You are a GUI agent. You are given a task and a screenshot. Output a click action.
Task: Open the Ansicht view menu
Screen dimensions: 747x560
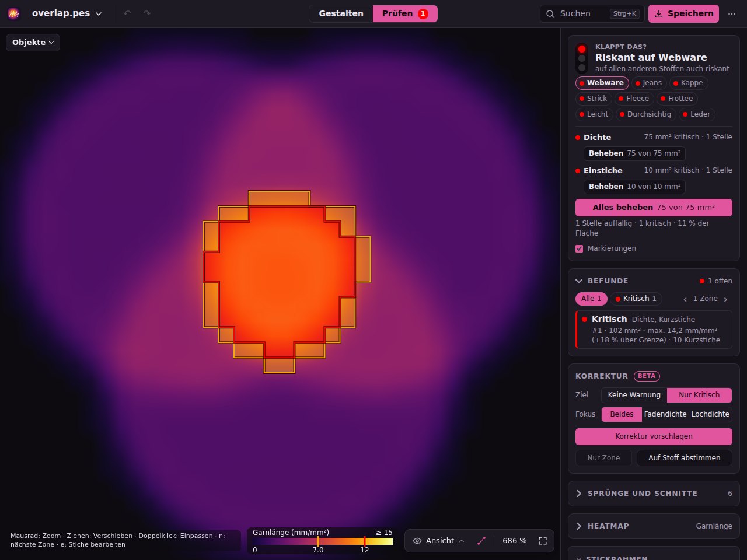(438, 541)
